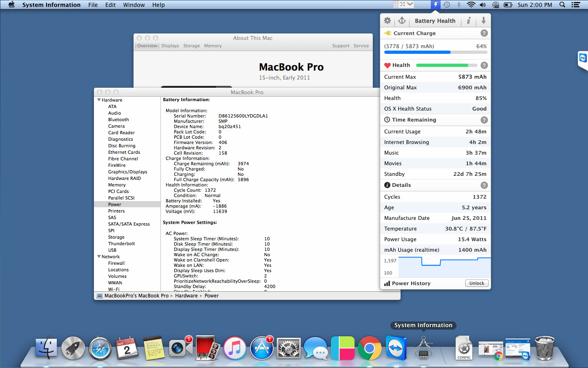Open the CONFIG file in the Dock

point(464,348)
